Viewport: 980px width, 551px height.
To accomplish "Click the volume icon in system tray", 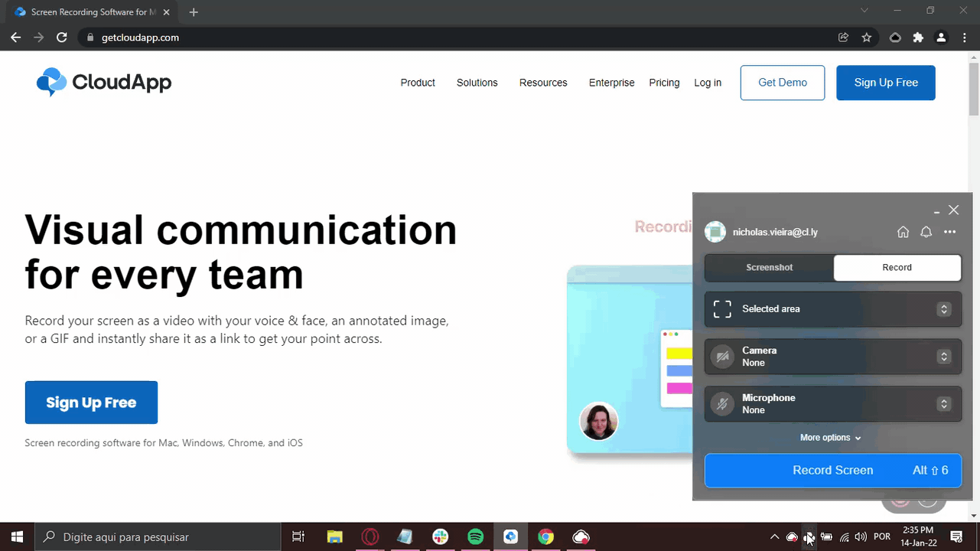I will [861, 536].
